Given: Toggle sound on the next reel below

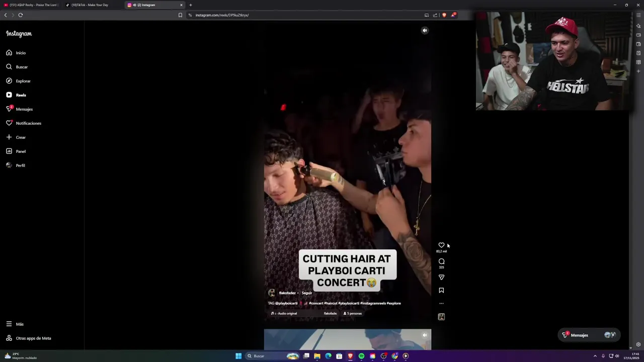Looking at the screenshot, I should click(x=425, y=335).
